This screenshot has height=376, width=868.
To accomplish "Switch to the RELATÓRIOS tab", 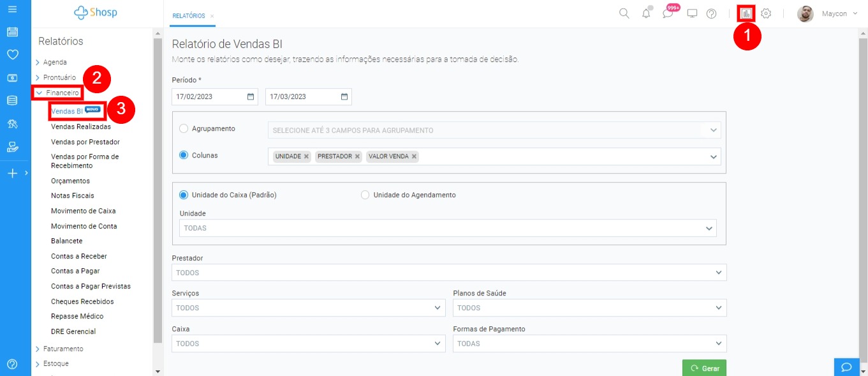I will pyautogui.click(x=189, y=16).
